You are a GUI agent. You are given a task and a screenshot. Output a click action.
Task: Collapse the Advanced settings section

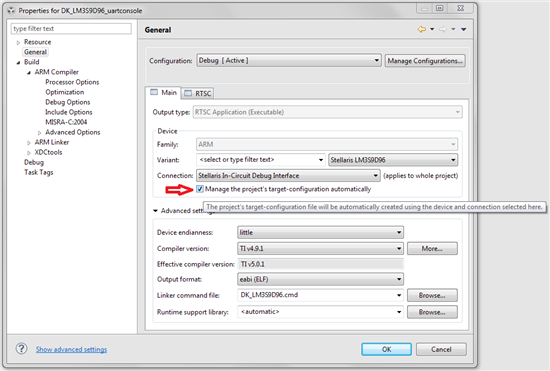point(155,211)
